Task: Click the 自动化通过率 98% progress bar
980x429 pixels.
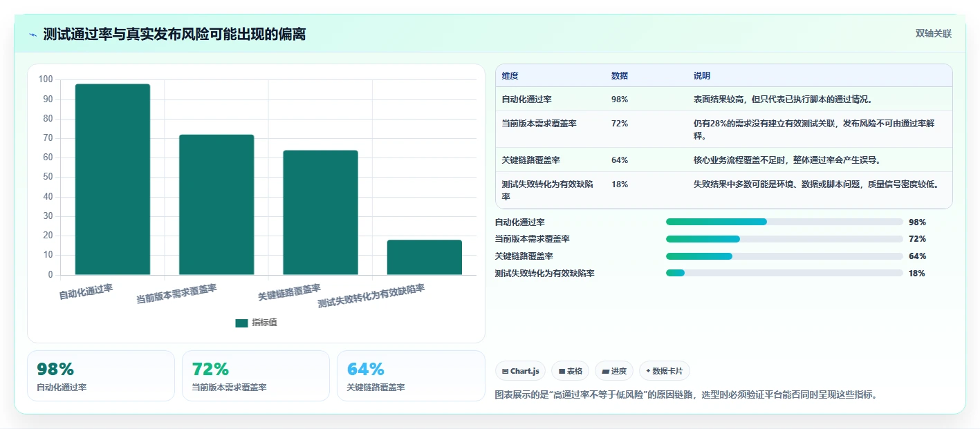Action: [784, 222]
